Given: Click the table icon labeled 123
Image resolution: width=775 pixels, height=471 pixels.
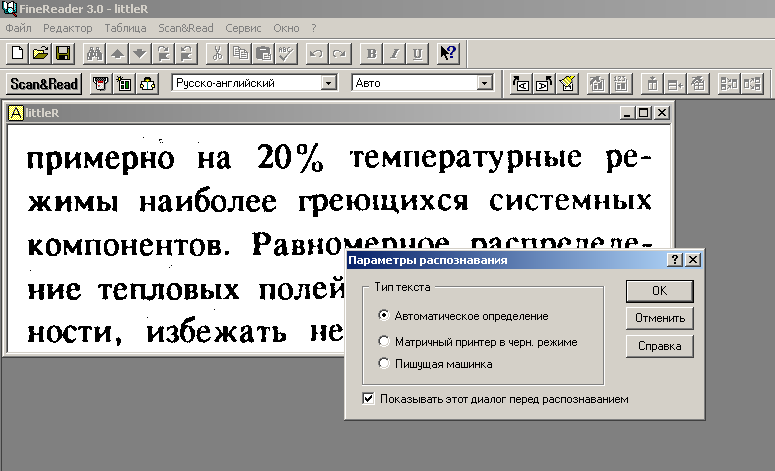Looking at the screenshot, I should pyautogui.click(x=621, y=84).
